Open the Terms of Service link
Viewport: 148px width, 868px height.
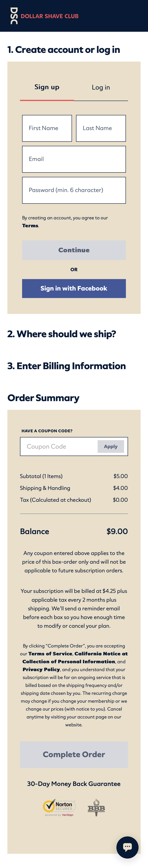pyautogui.click(x=50, y=654)
